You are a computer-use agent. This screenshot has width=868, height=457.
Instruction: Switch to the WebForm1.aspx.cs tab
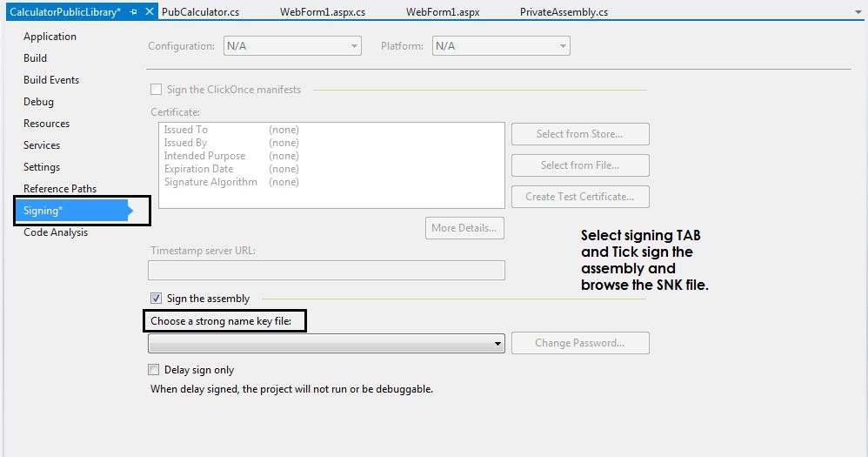tap(323, 12)
